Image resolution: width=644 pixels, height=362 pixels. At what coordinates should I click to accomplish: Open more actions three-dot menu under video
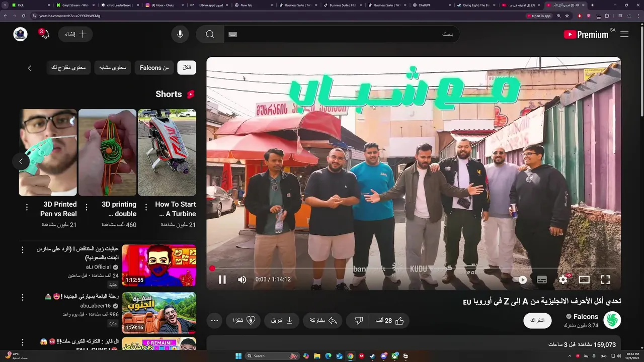215,320
